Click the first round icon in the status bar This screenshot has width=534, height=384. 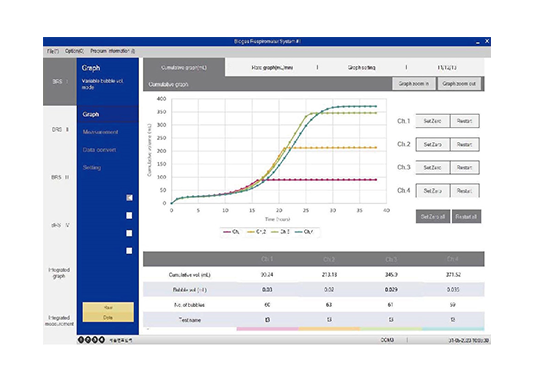click(x=81, y=339)
